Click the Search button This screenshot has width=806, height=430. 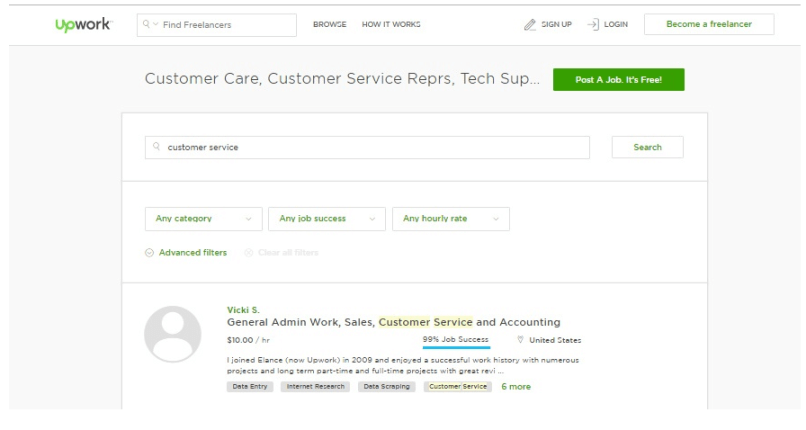click(x=648, y=147)
